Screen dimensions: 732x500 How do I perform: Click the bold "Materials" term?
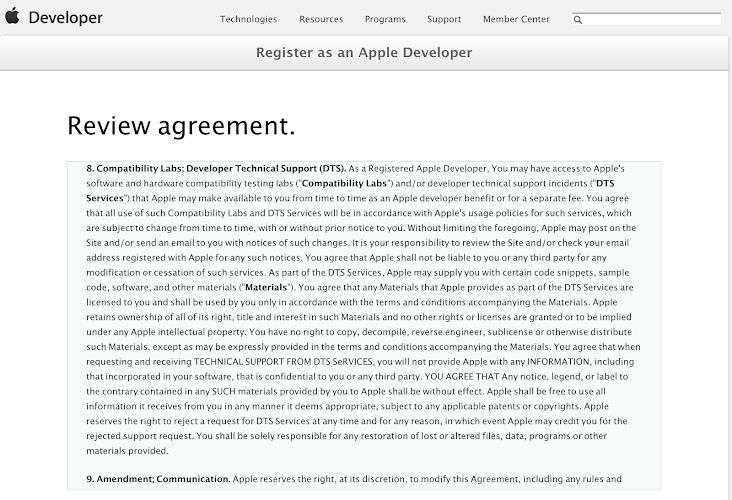(266, 288)
